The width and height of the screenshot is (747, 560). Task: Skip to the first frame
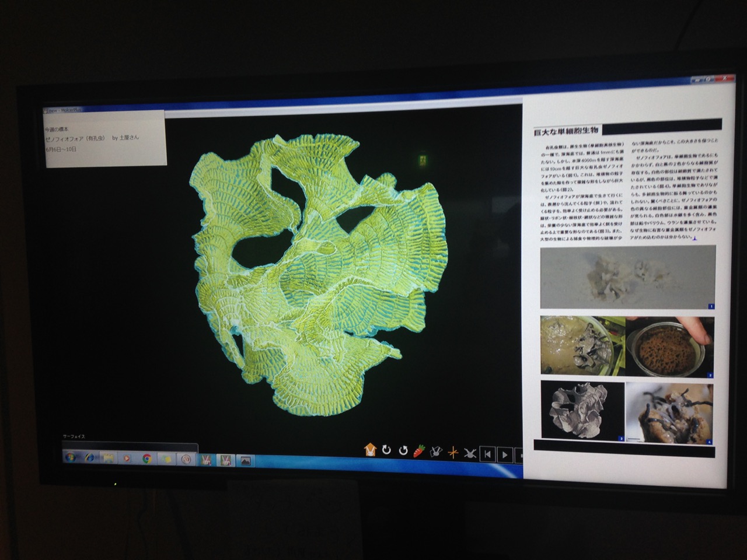point(487,453)
